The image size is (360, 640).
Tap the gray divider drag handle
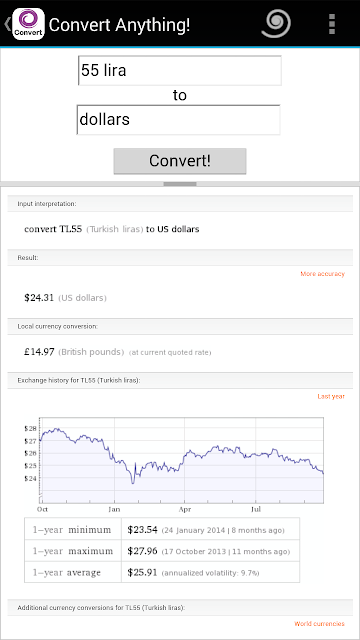(x=180, y=184)
